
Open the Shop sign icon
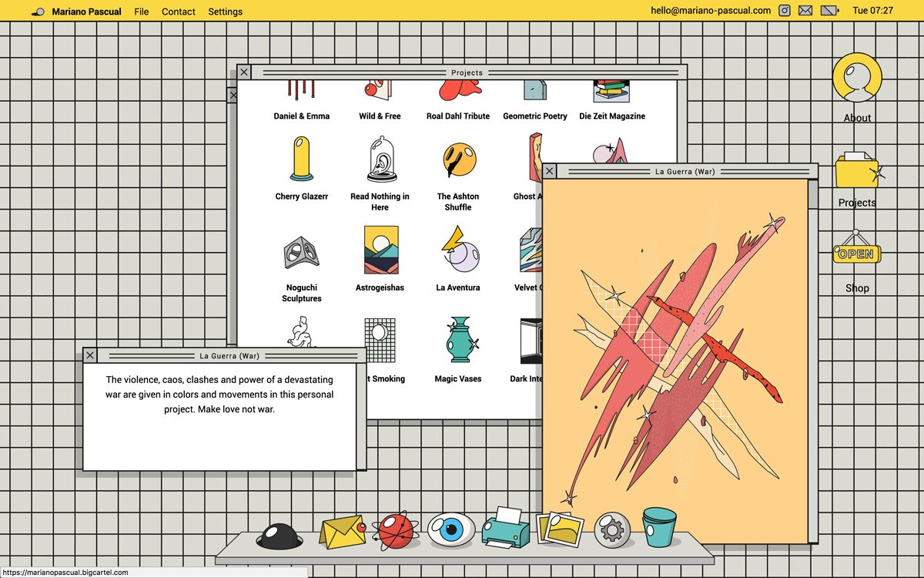[x=856, y=254]
